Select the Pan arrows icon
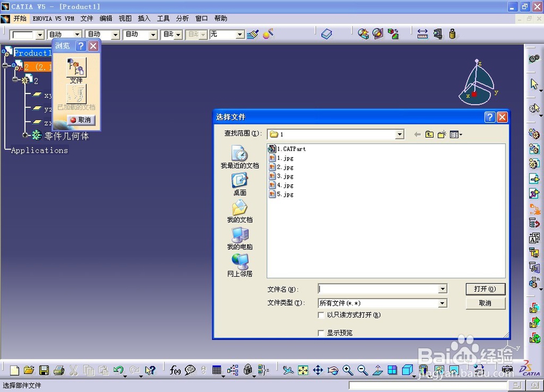 [318, 370]
